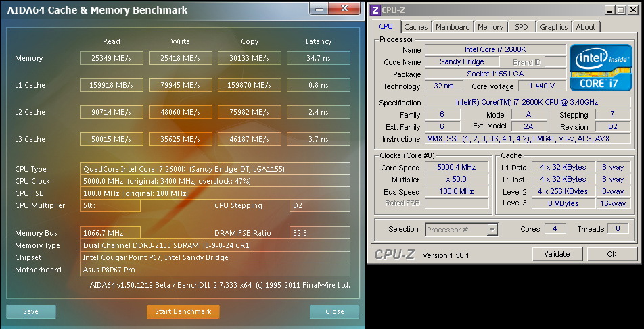Click the Memory Bus 1066.7 MHz field

[110, 233]
